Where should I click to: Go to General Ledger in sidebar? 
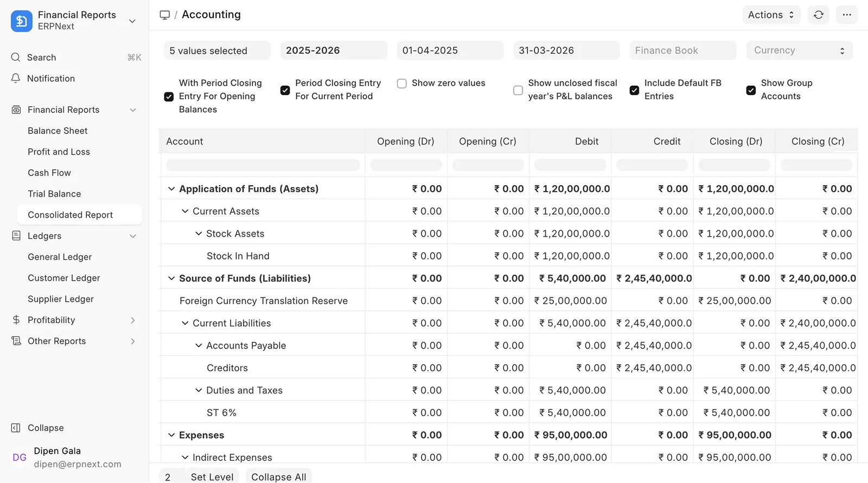(60, 257)
